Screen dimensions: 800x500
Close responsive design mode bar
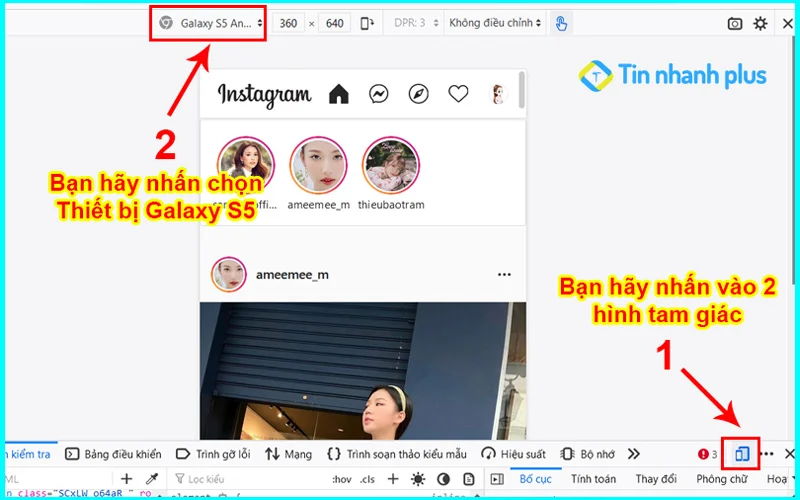(x=788, y=23)
